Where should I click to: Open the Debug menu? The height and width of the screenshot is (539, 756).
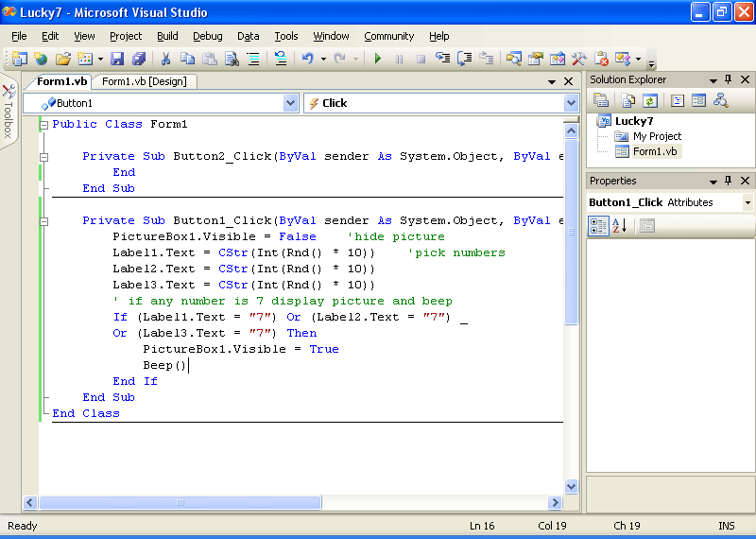point(208,36)
